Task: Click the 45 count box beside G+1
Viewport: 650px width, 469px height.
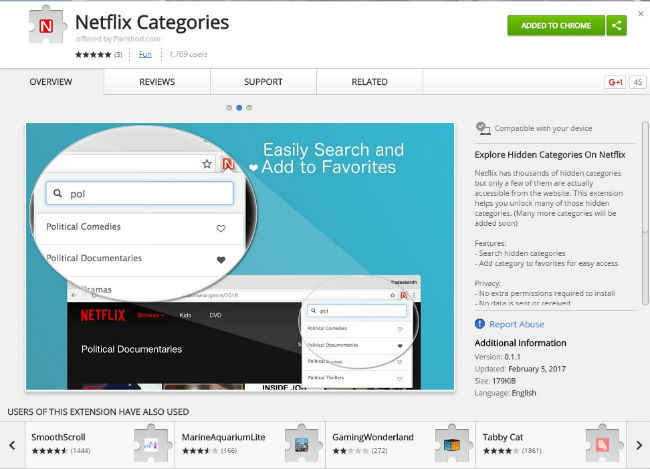Action: (638, 82)
